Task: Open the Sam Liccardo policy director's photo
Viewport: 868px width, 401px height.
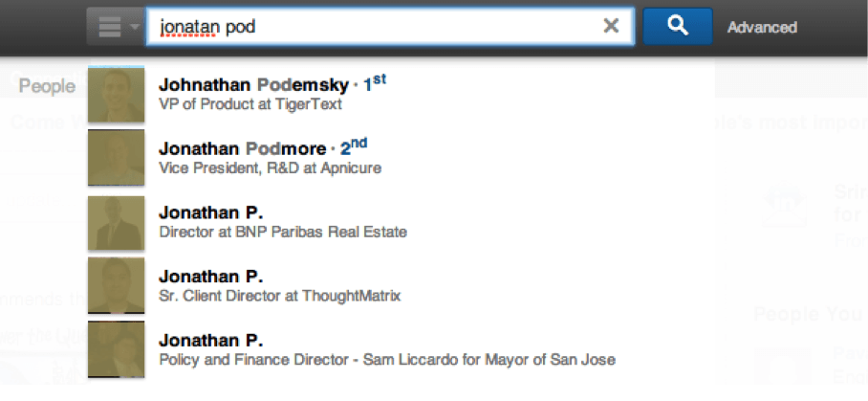Action: coord(117,349)
